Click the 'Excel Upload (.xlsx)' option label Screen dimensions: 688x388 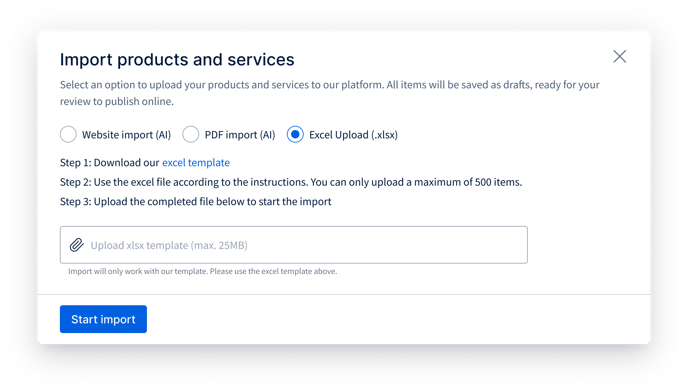pyautogui.click(x=353, y=135)
